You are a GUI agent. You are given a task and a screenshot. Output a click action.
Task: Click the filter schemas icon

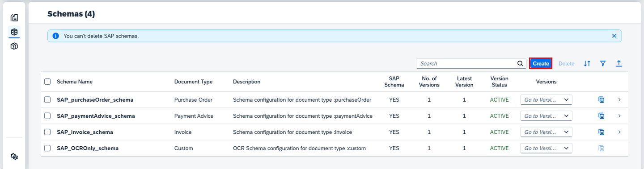click(x=603, y=64)
